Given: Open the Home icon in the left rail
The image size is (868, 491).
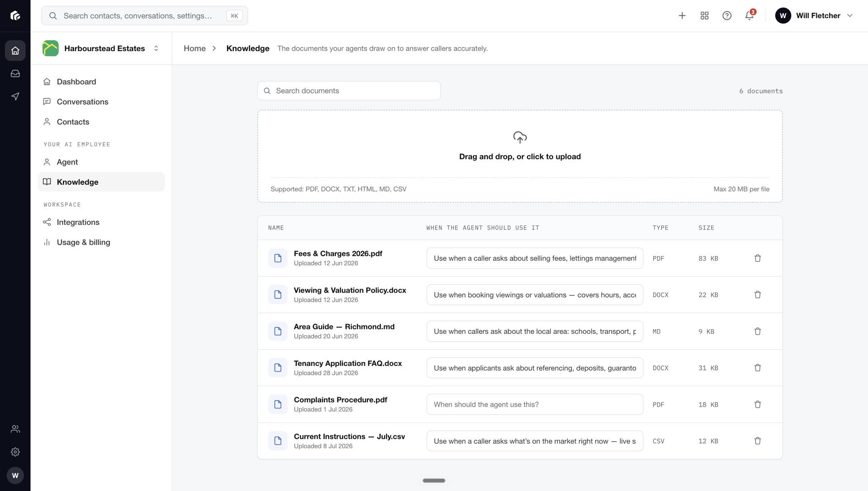Looking at the screenshot, I should (x=15, y=51).
